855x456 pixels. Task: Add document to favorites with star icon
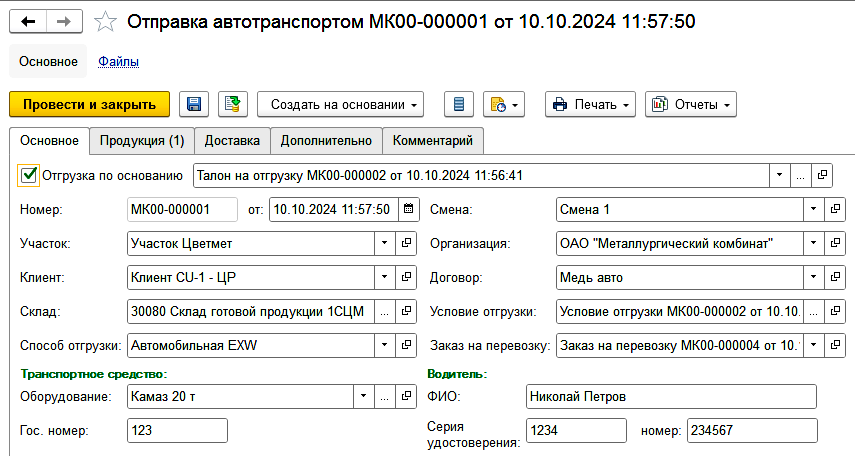pyautogui.click(x=104, y=21)
